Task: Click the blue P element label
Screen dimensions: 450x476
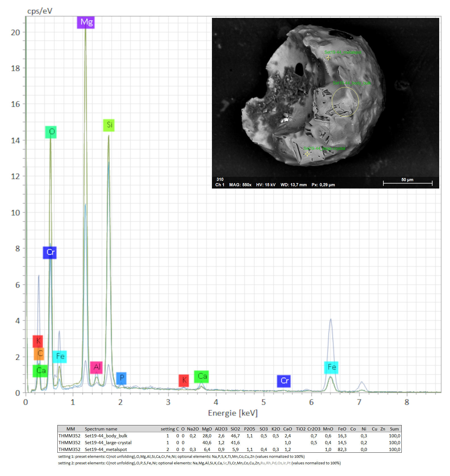Action: [121, 378]
